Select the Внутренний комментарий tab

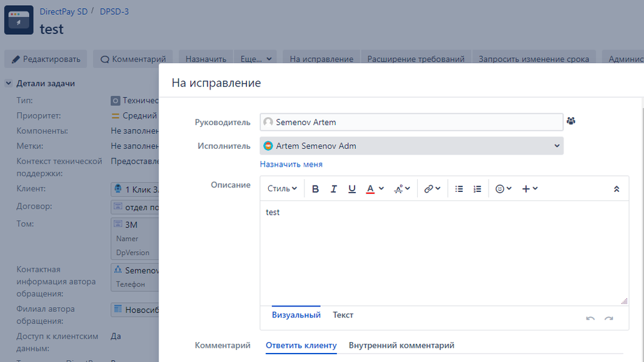tap(401, 346)
